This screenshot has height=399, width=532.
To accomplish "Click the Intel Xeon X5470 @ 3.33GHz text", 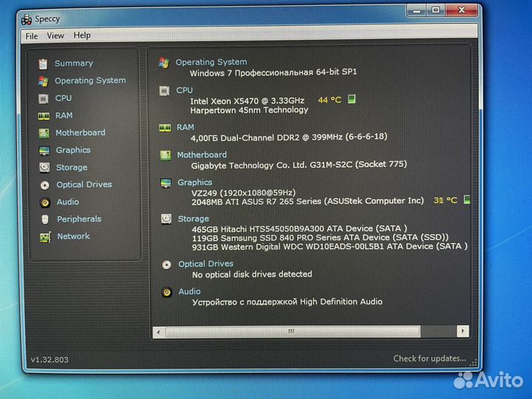I will tap(247, 100).
